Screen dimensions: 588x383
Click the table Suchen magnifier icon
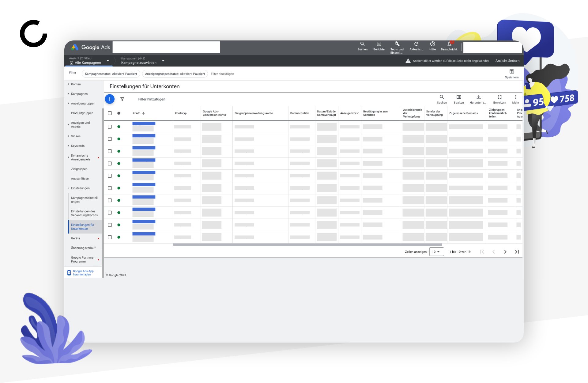[442, 97]
